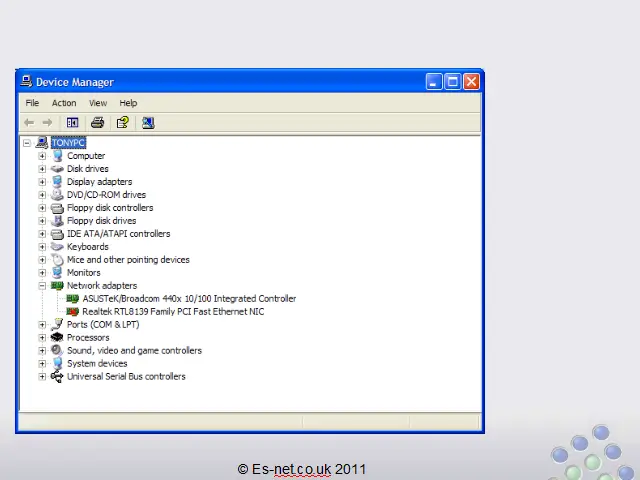Expand the System devices node
Screen dimensions: 640x480
[x=42, y=363]
